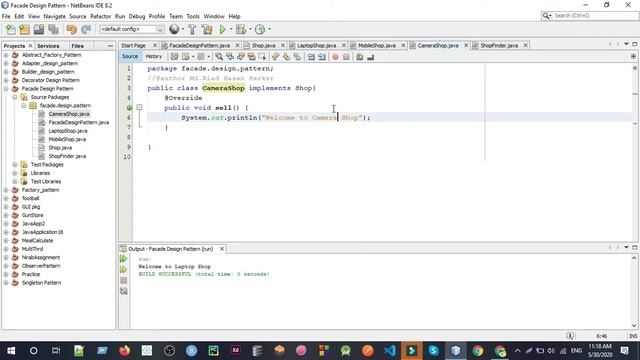Select ShopFinder.java in project tree
Screen dimensions: 640x360
coord(67,156)
